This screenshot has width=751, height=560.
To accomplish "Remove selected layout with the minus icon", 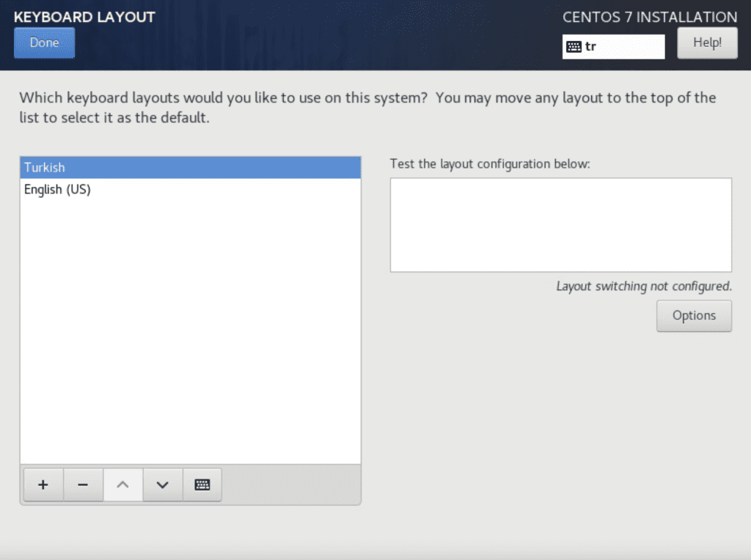I will coord(83,485).
